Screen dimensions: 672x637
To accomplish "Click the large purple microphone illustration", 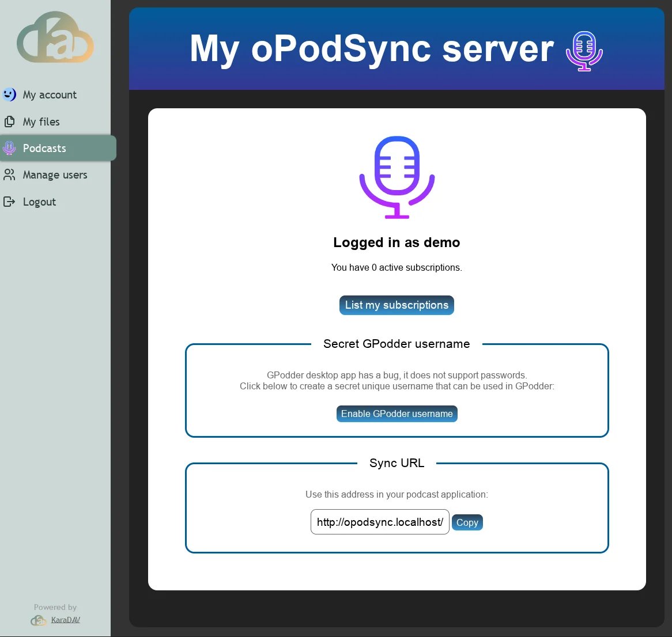I will 397,176.
